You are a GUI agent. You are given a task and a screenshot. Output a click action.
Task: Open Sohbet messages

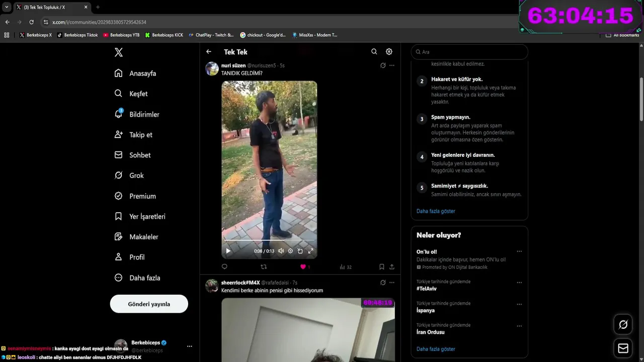[133, 155]
